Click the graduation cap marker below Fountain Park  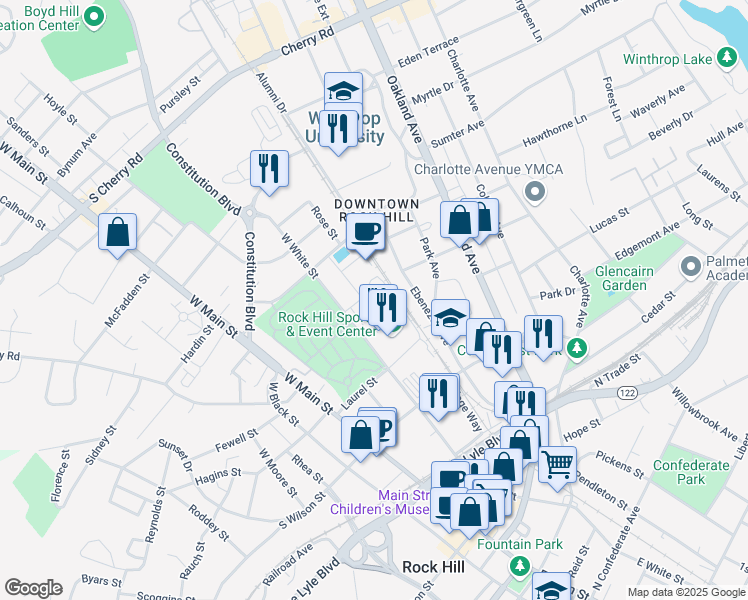click(x=551, y=587)
